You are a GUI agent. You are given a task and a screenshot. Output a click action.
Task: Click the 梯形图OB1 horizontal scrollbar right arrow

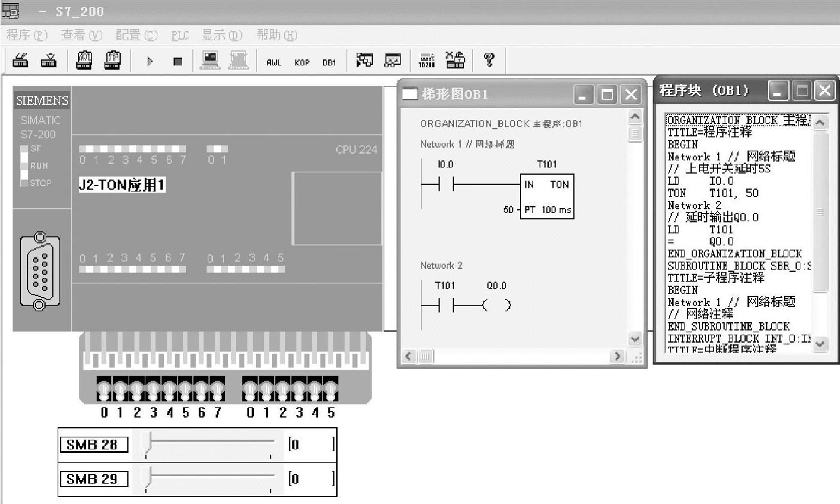point(617,357)
